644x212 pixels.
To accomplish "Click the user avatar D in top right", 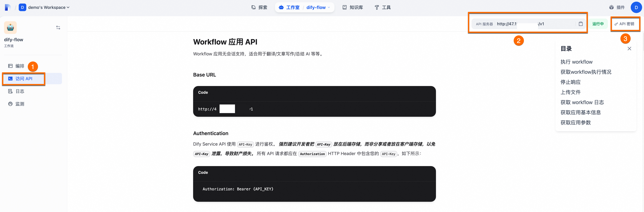I will tap(636, 7).
